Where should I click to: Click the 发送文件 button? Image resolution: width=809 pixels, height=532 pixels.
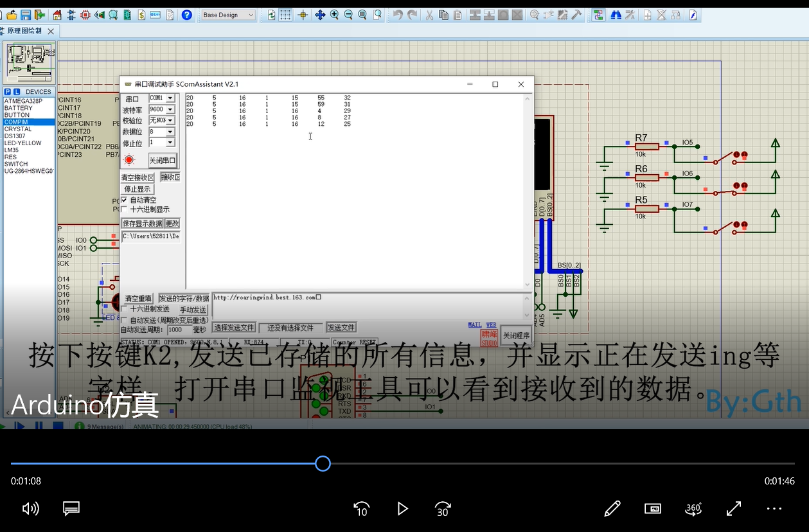pos(341,328)
